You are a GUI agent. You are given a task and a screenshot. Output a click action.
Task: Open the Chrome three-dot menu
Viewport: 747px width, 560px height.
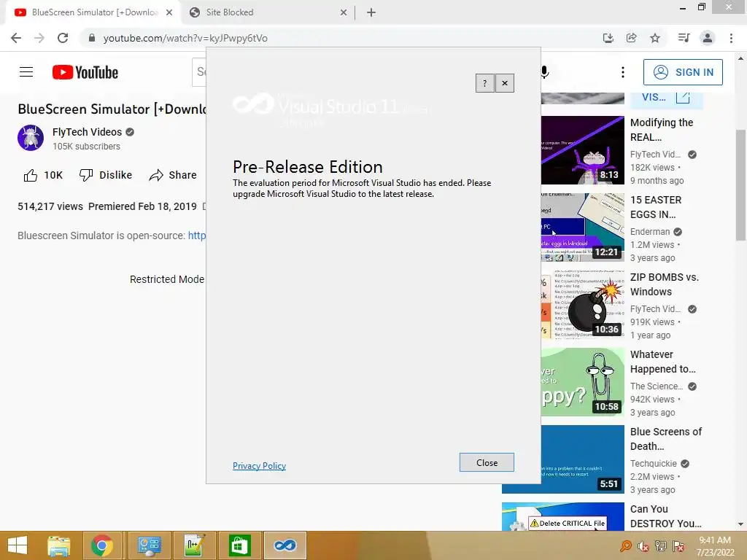731,38
